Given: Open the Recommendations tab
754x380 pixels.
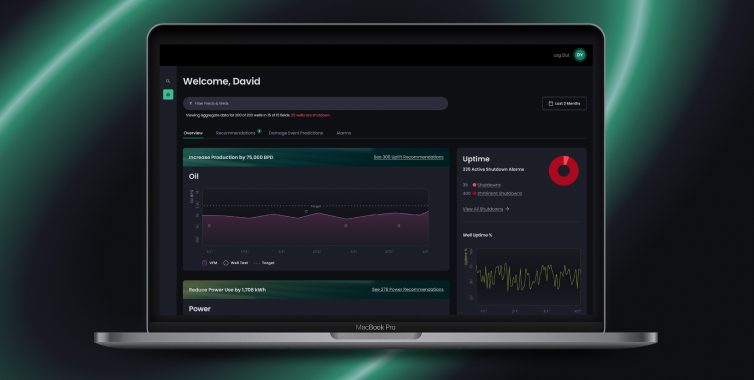Looking at the screenshot, I should coord(236,133).
